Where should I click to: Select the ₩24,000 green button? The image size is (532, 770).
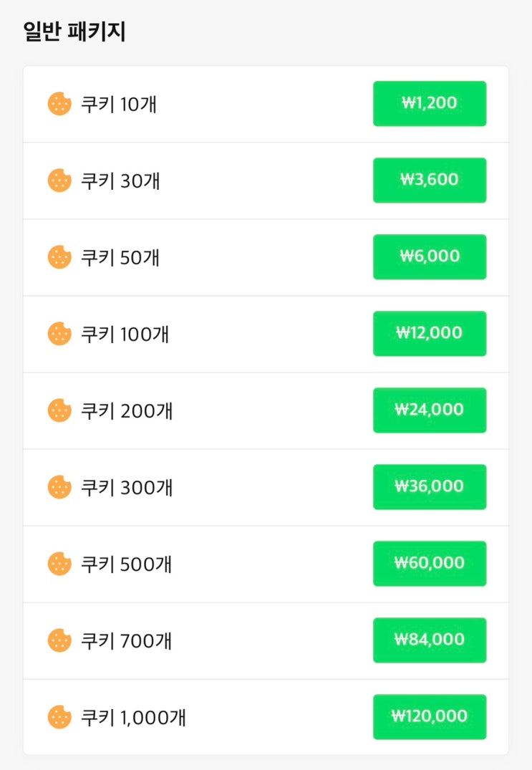coord(430,410)
